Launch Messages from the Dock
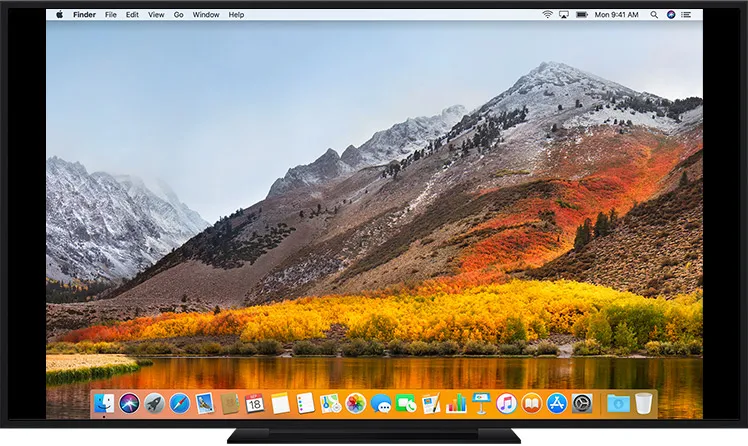 tap(381, 403)
